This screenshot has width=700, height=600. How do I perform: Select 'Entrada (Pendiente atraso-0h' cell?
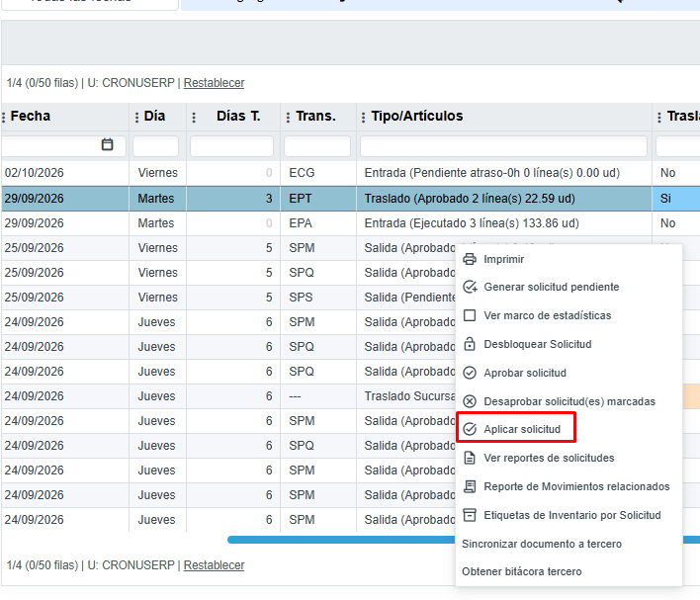[504, 173]
